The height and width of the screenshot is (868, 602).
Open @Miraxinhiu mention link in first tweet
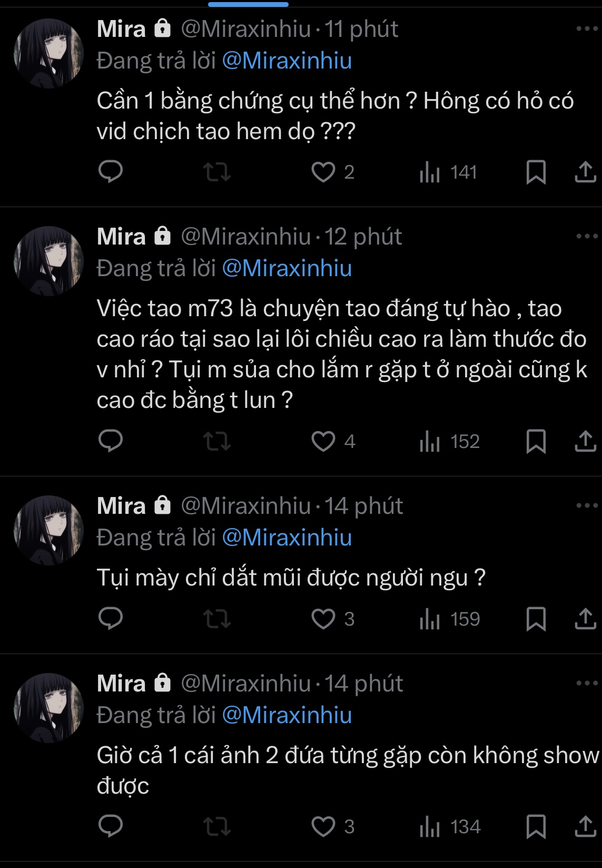click(287, 61)
